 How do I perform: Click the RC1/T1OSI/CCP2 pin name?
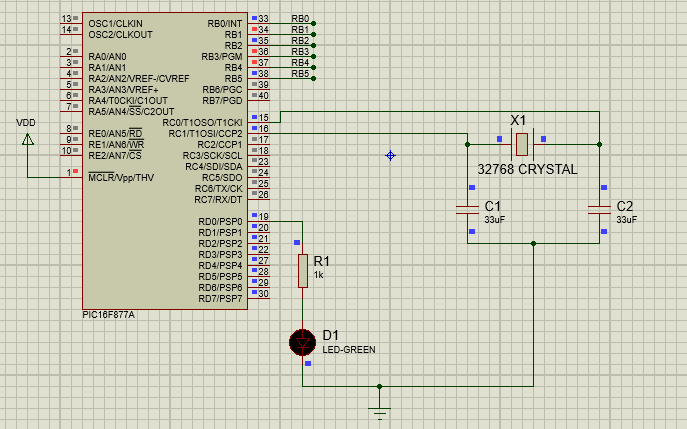click(205, 134)
